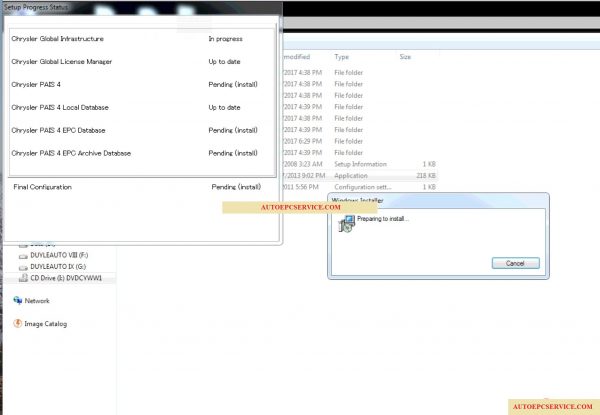Select DUYLEAUTO IX (G:) drive icon
The height and width of the screenshot is (415, 600).
coord(23,267)
